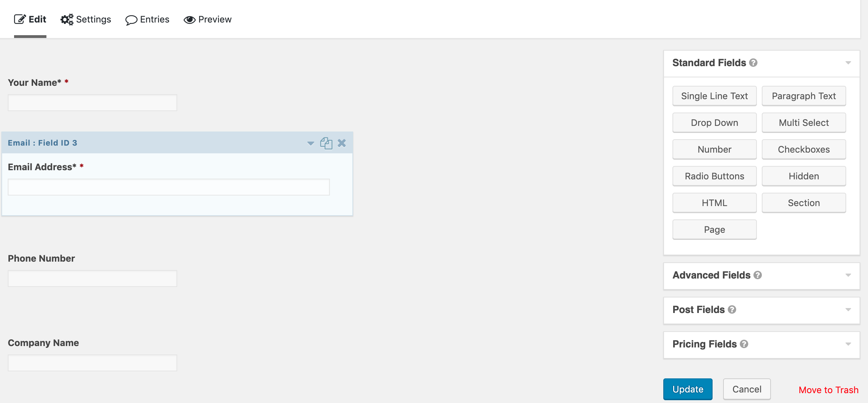Screen dimensions: 868x403
Task: Click the Settings gear icon
Action: (67, 19)
